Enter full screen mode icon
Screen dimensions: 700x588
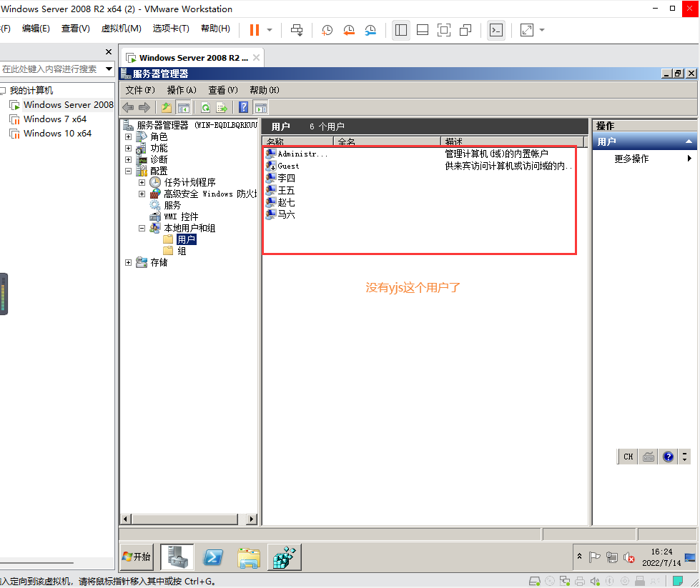pyautogui.click(x=444, y=30)
